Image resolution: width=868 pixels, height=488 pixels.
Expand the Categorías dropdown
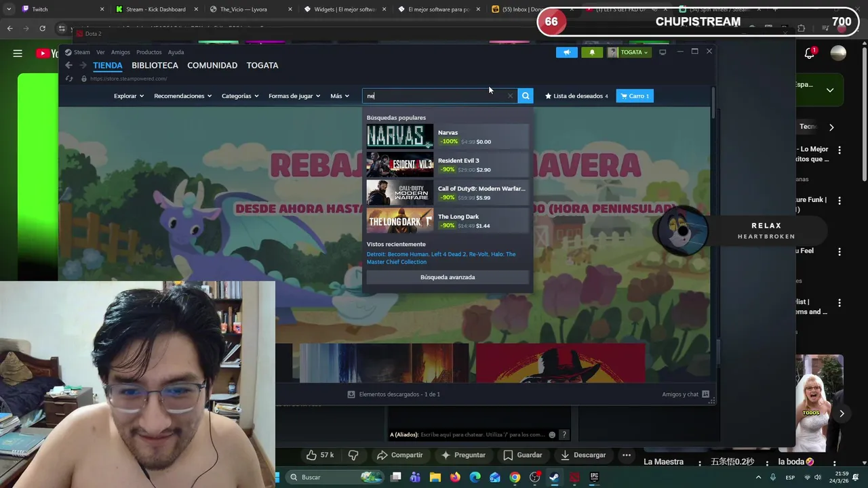pos(240,96)
